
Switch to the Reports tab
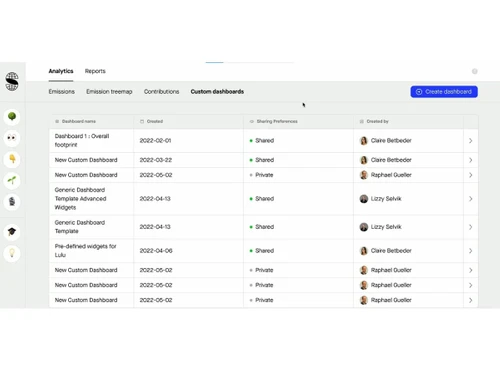(95, 71)
